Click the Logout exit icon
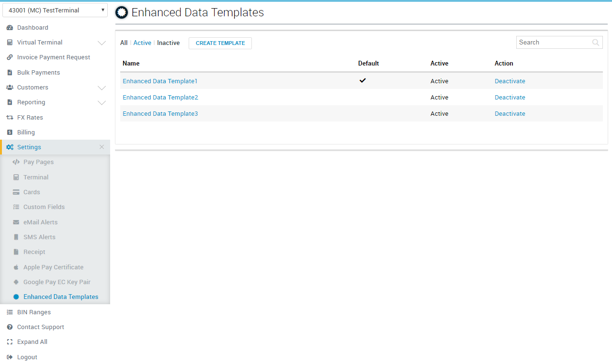 click(x=10, y=357)
